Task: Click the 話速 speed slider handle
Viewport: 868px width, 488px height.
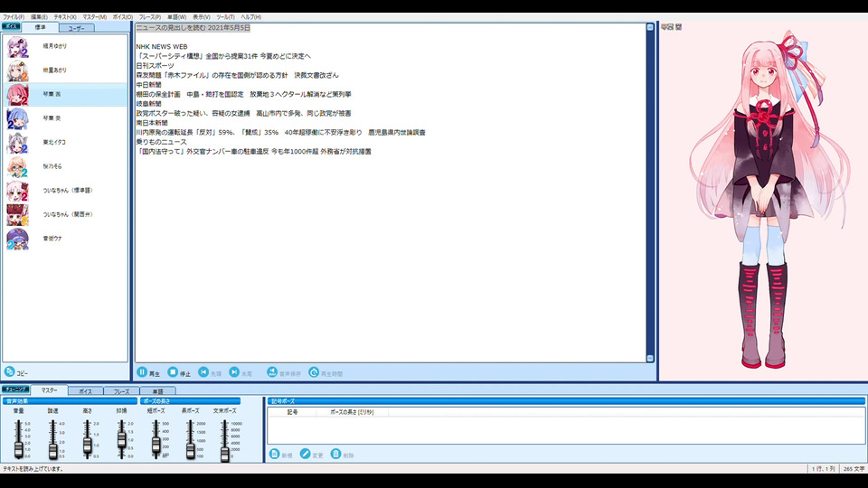Action: 53,451
